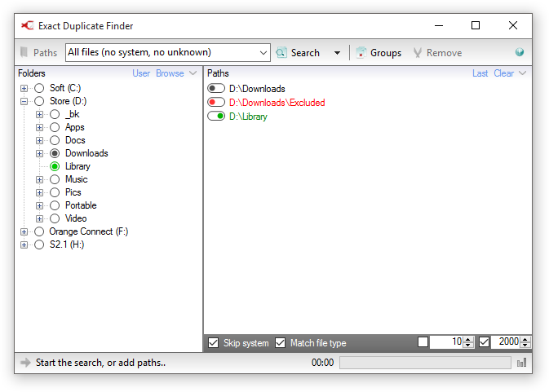
Task: Click the Groups toolbar button
Action: point(379,52)
